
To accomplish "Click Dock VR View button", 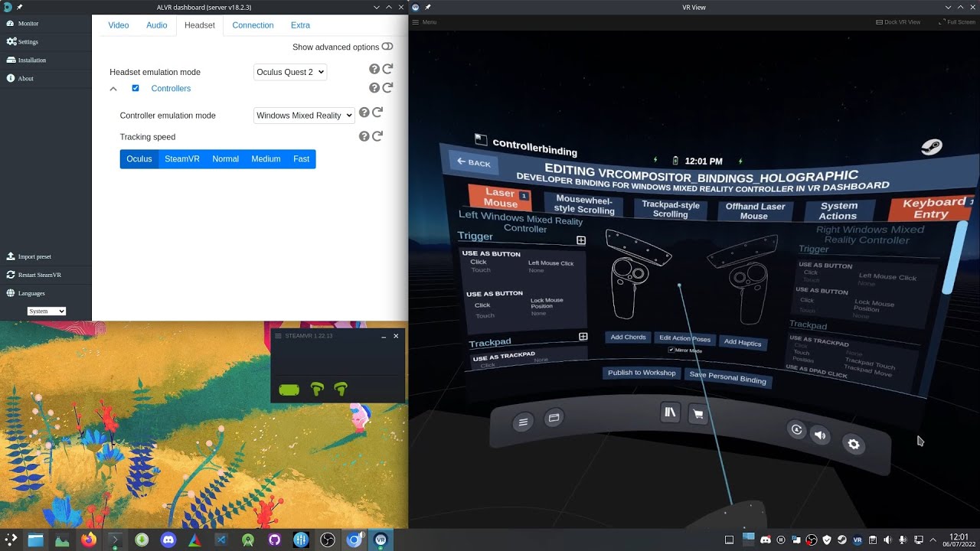I will tap(898, 22).
